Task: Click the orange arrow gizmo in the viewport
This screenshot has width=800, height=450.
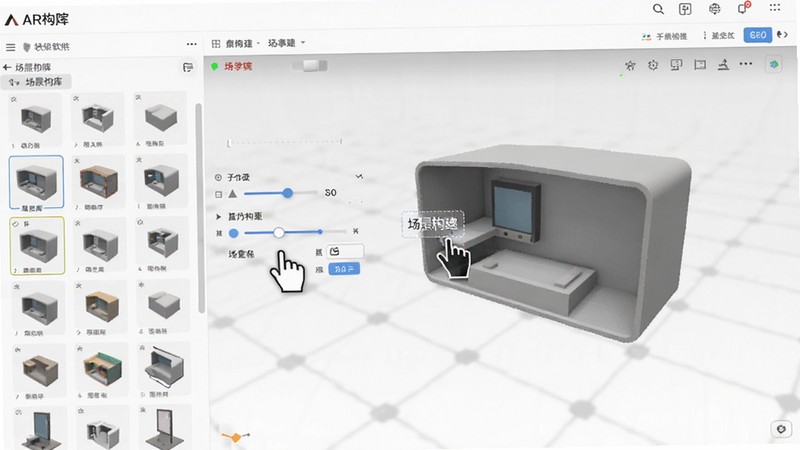Action: 236,437
